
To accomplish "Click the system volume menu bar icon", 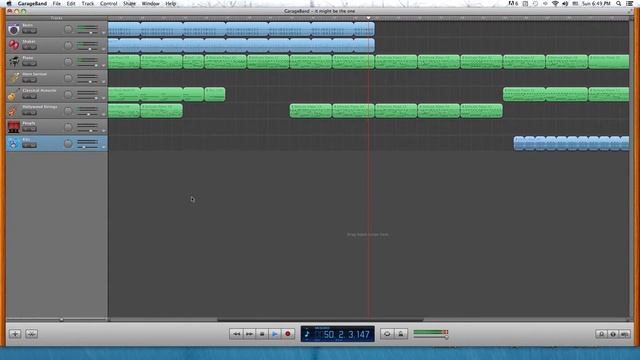I will (565, 4).
